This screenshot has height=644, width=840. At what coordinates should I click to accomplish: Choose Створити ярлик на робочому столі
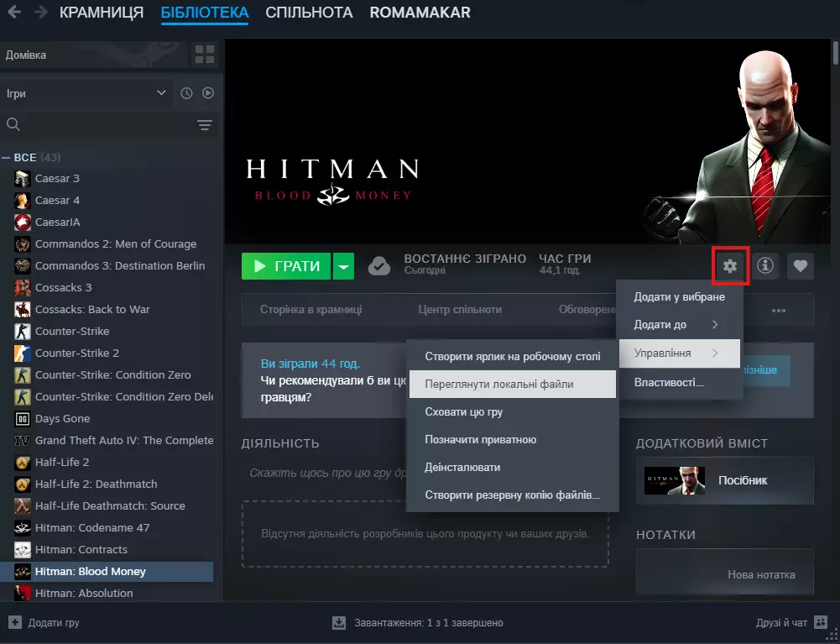click(x=513, y=357)
